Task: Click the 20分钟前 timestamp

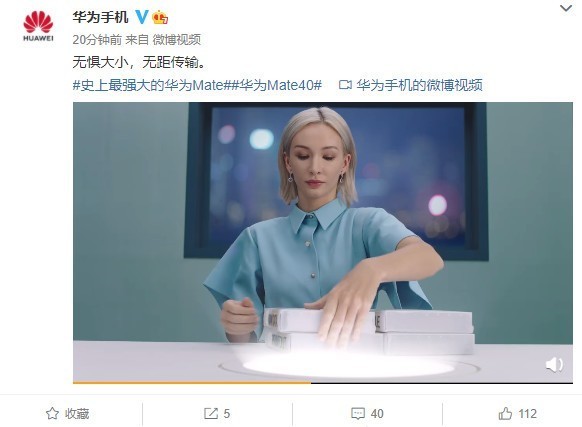Action: pos(97,40)
